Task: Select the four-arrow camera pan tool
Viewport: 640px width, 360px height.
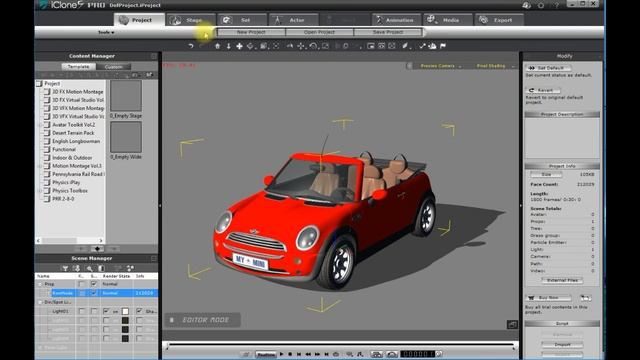Action: [x=301, y=46]
